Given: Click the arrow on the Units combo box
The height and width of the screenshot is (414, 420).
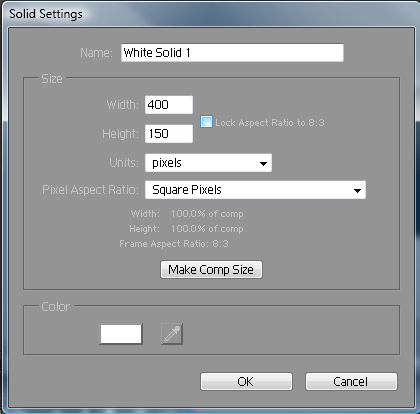Looking at the screenshot, I should tap(263, 164).
